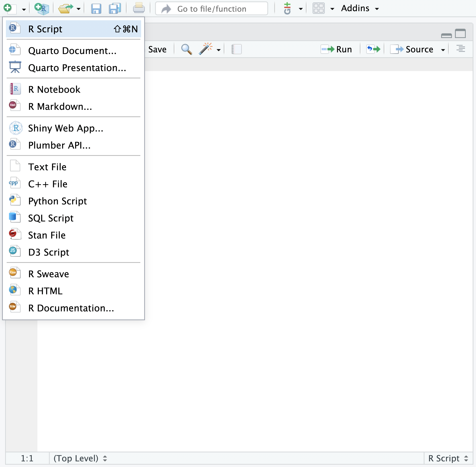This screenshot has height=467, width=476.
Task: Create a new D3 Script
Action: click(x=73, y=252)
